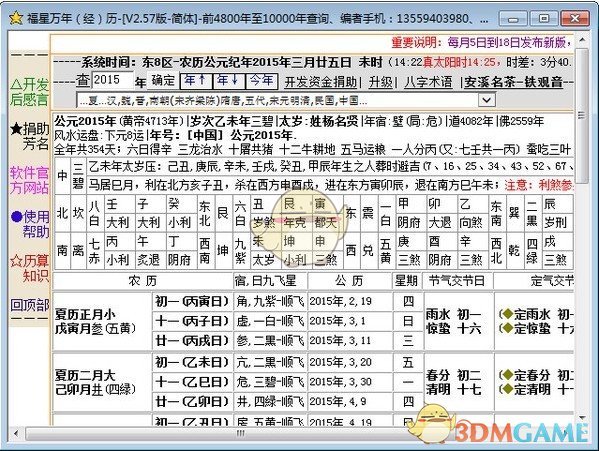Click date cell 2015年,3,30
Viewport: 599px width, 451px height.
(x=350, y=382)
